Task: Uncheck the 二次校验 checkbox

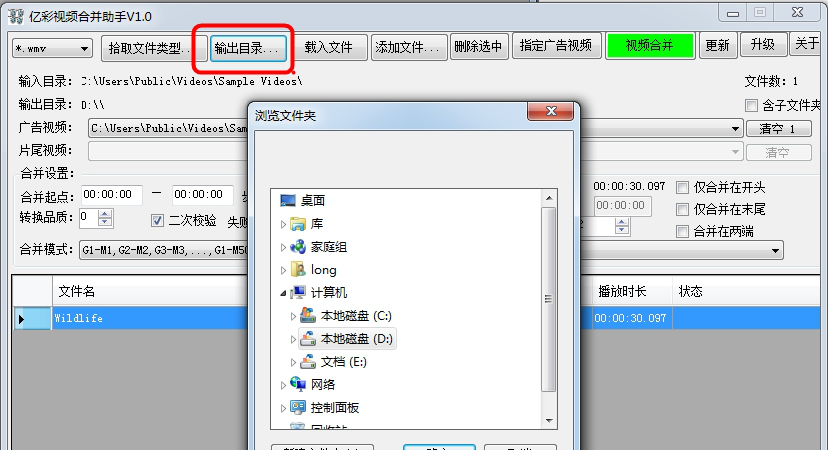Action: click(157, 220)
